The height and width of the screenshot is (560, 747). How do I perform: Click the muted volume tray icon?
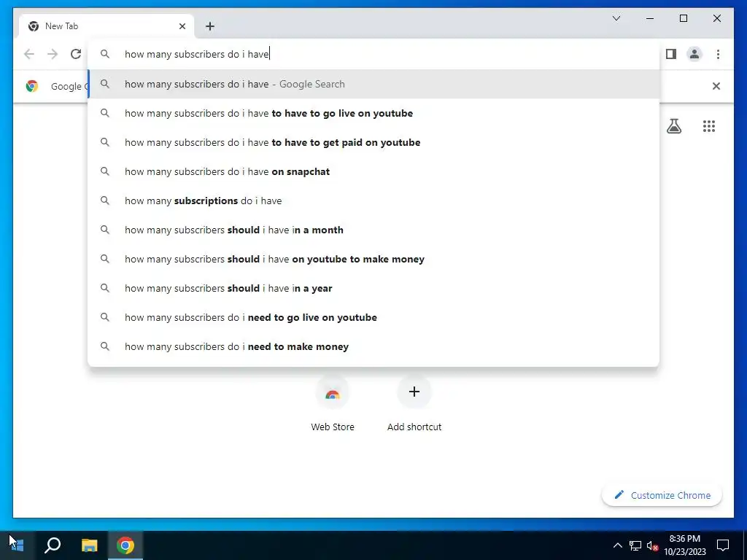point(652,545)
